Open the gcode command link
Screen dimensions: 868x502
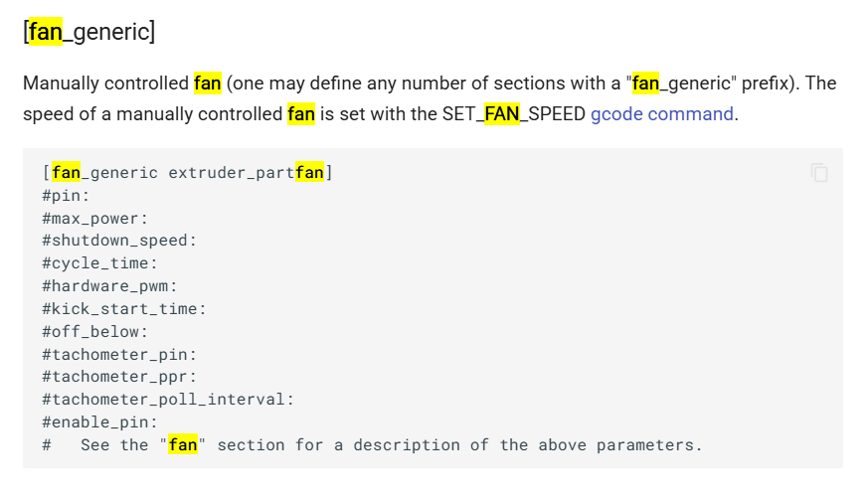click(662, 114)
